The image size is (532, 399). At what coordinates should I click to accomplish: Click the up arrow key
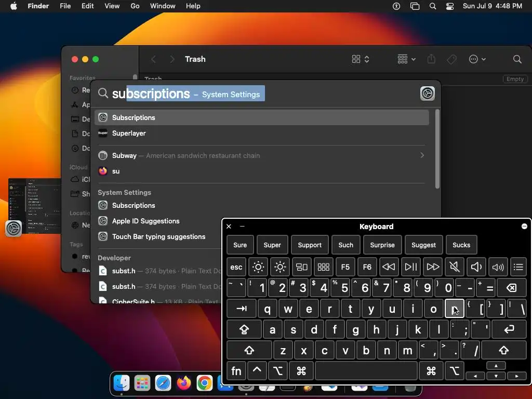click(x=496, y=366)
